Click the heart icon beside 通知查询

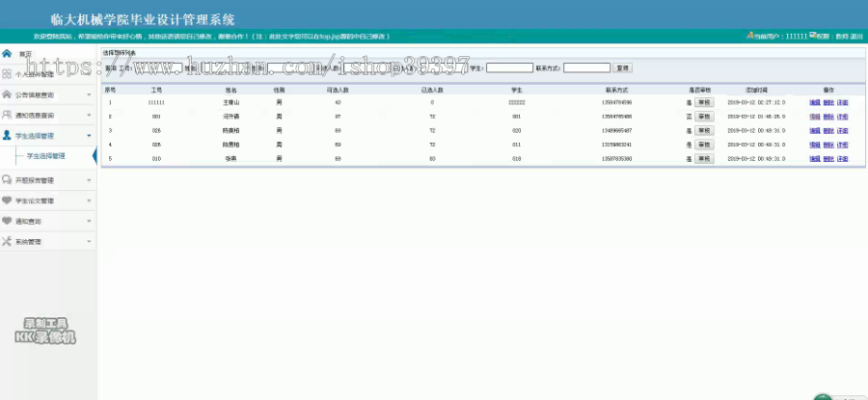7,221
